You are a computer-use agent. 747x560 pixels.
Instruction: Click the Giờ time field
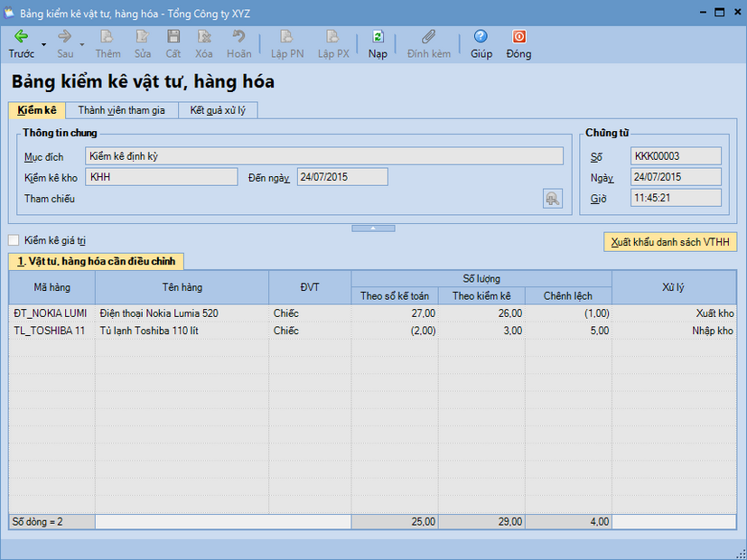[676, 198]
